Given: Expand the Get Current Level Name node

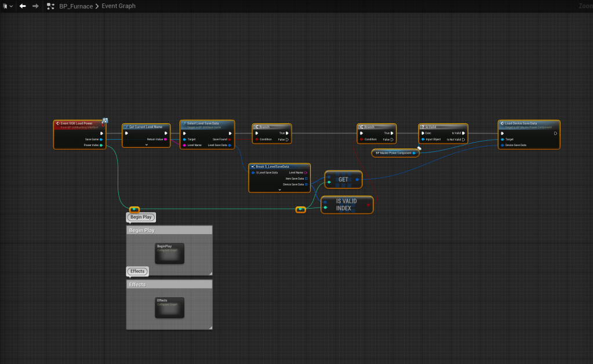Looking at the screenshot, I should pos(146,145).
